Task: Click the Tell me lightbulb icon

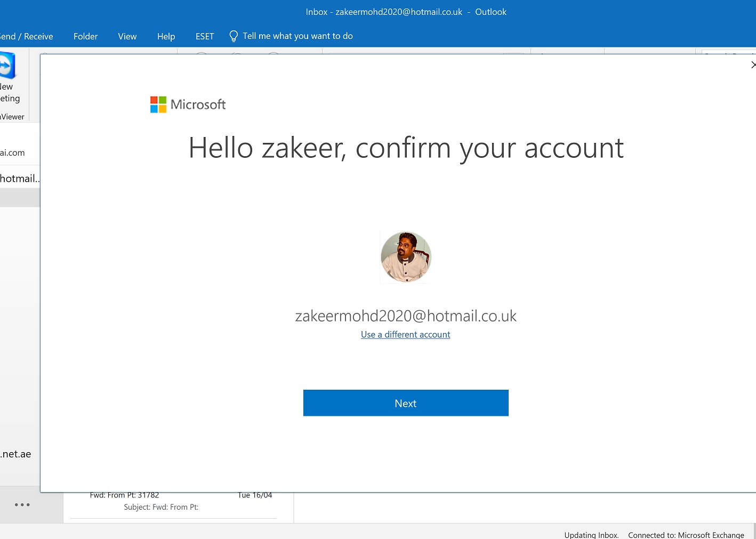Action: 234,36
